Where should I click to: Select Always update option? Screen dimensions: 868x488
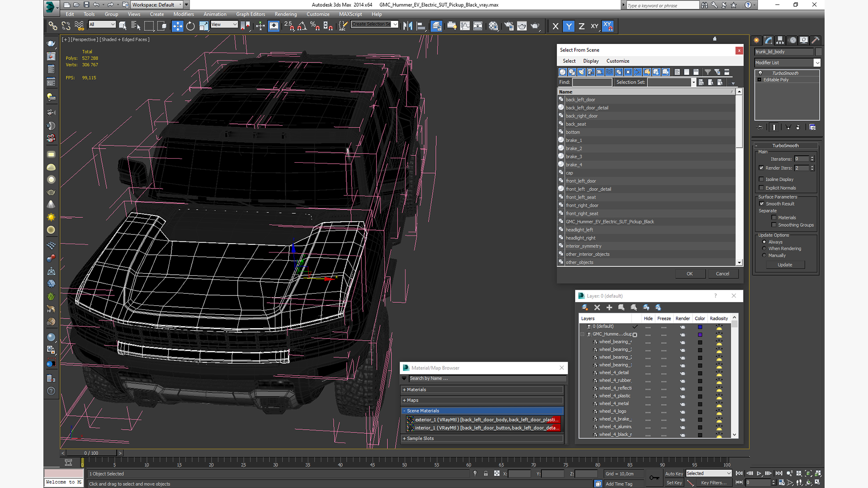pyautogui.click(x=764, y=242)
